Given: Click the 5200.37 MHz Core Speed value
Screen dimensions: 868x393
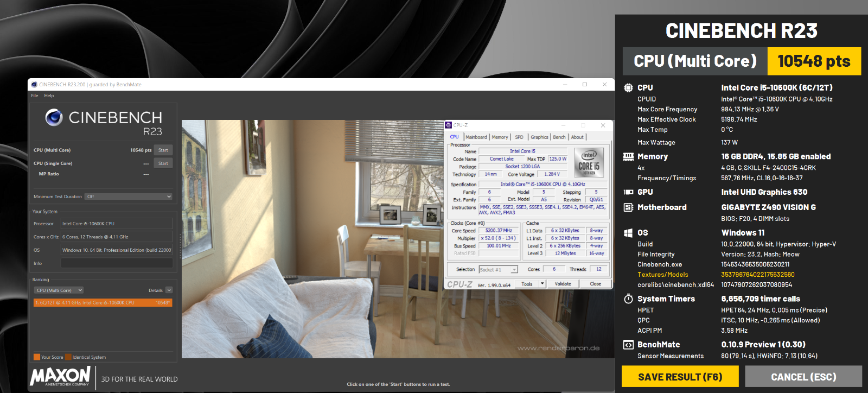Looking at the screenshot, I should click(499, 231).
